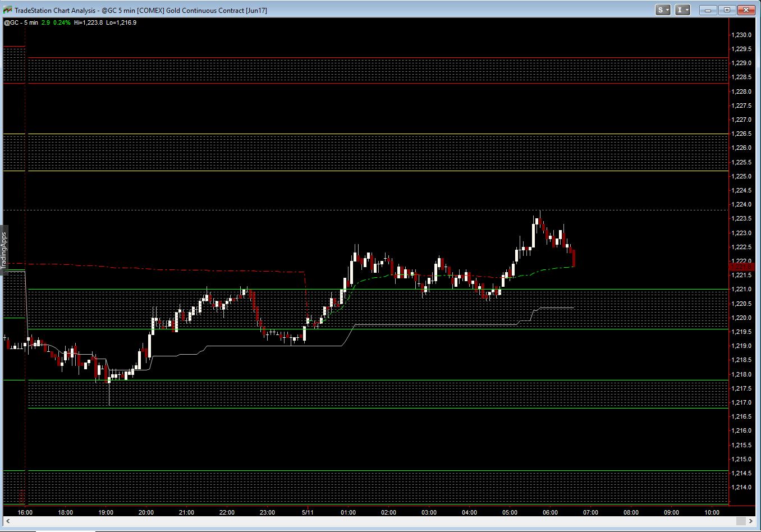Click the 1,215.0 price axis label

[741, 459]
